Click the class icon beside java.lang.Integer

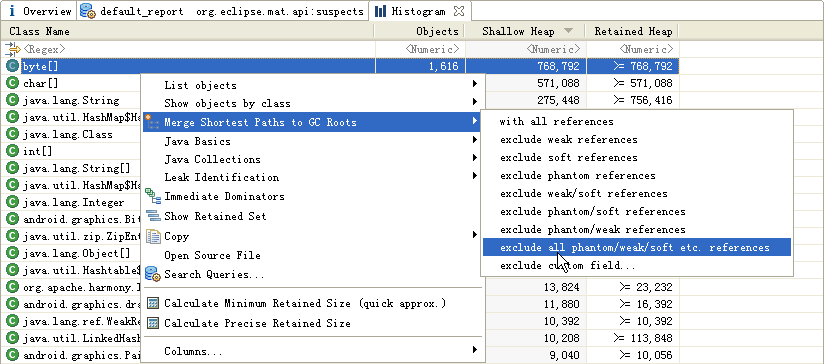(13, 202)
